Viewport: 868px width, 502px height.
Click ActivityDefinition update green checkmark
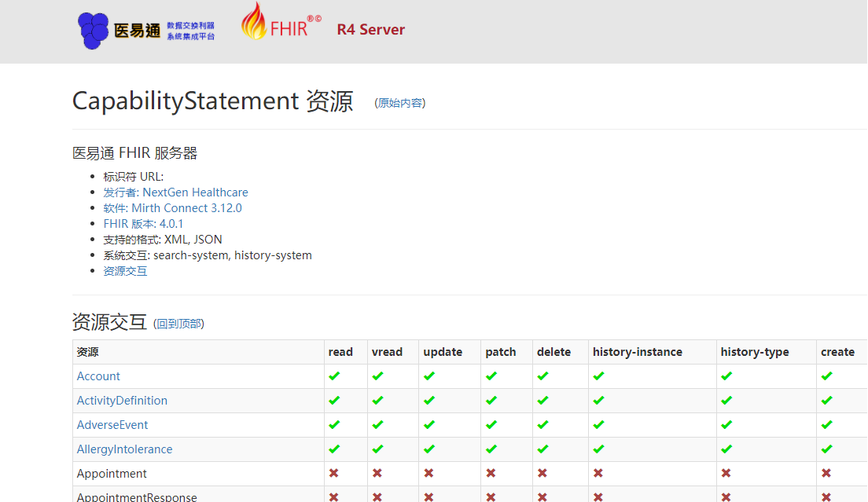pos(429,401)
